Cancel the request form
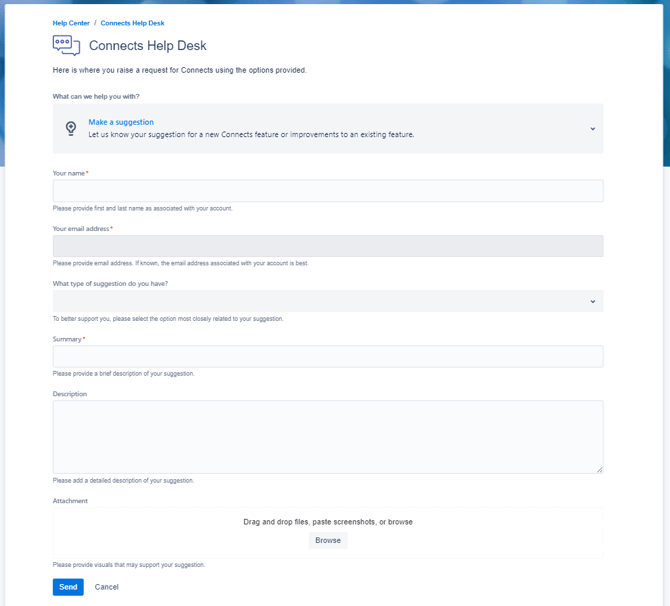 pyautogui.click(x=107, y=587)
